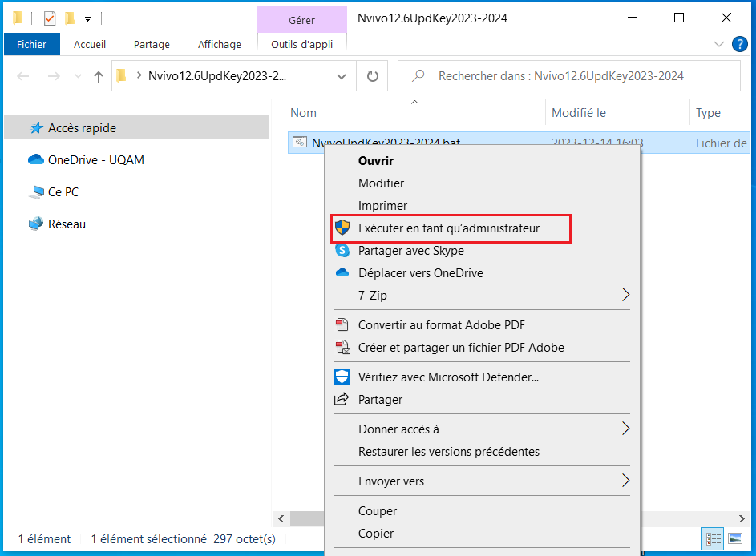Image resolution: width=756 pixels, height=556 pixels.
Task: Click the properties checkmark icon in title bar
Action: tap(50, 18)
